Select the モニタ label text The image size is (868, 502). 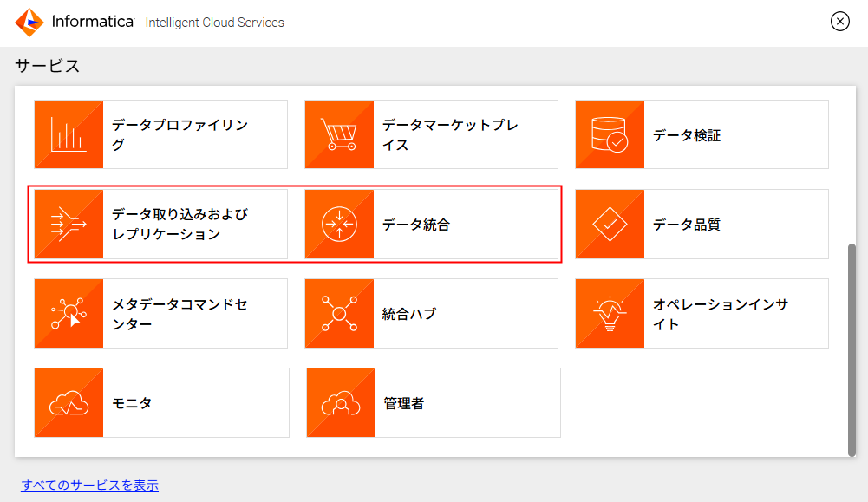point(132,403)
